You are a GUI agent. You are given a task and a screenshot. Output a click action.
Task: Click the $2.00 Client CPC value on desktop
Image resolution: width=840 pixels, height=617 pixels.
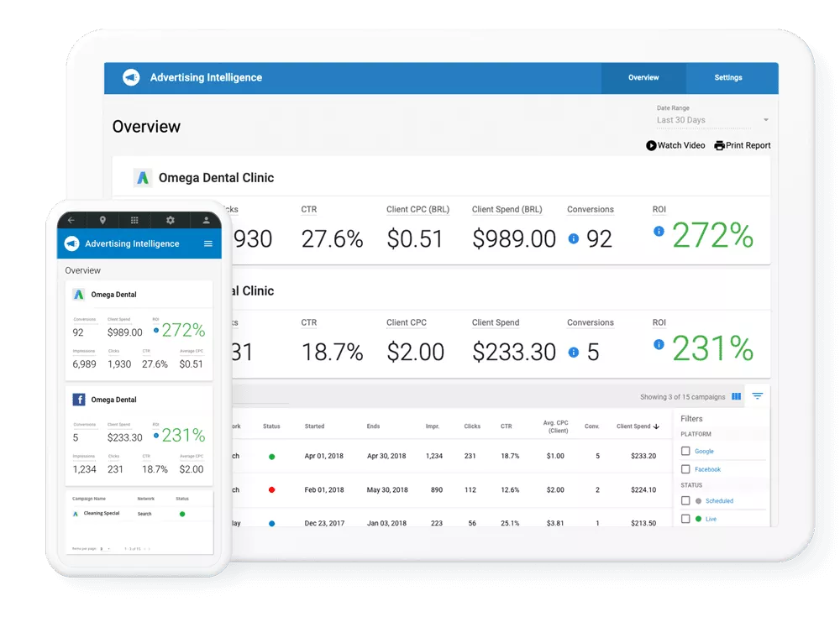[x=416, y=352]
